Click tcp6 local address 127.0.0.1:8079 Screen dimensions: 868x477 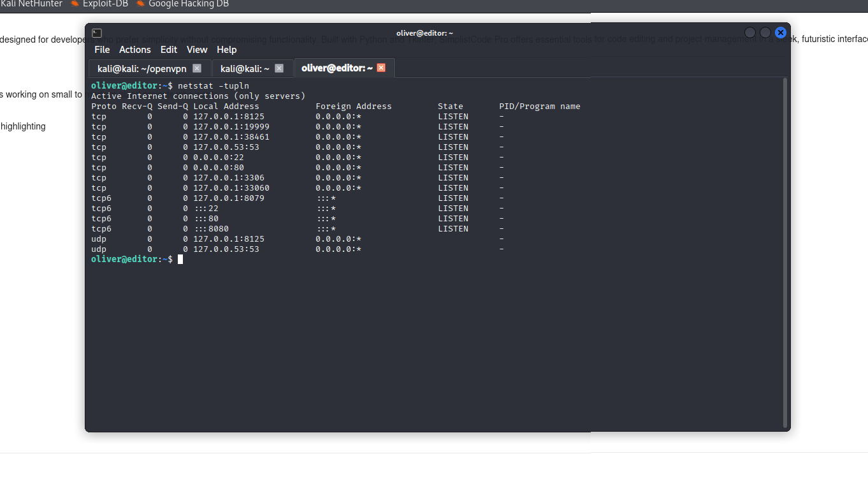[x=229, y=198]
